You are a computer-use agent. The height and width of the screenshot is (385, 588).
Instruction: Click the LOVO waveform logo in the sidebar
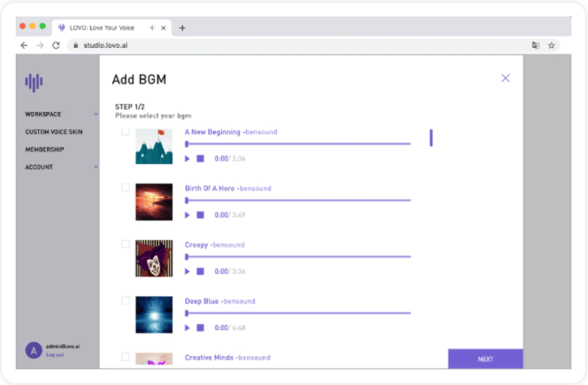click(x=34, y=82)
